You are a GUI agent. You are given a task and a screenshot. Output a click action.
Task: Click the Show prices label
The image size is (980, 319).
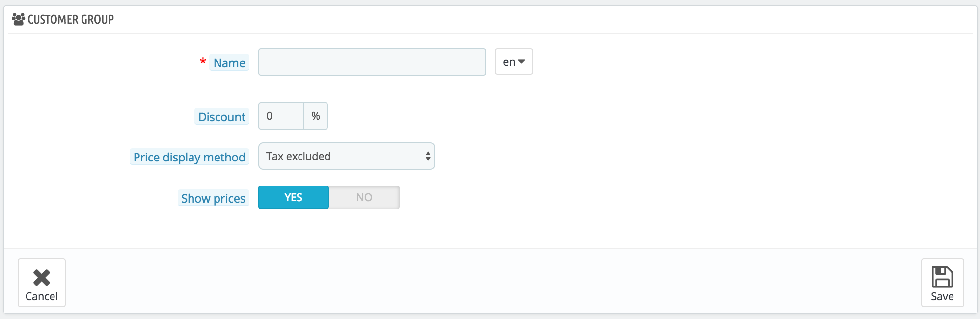[x=213, y=198]
